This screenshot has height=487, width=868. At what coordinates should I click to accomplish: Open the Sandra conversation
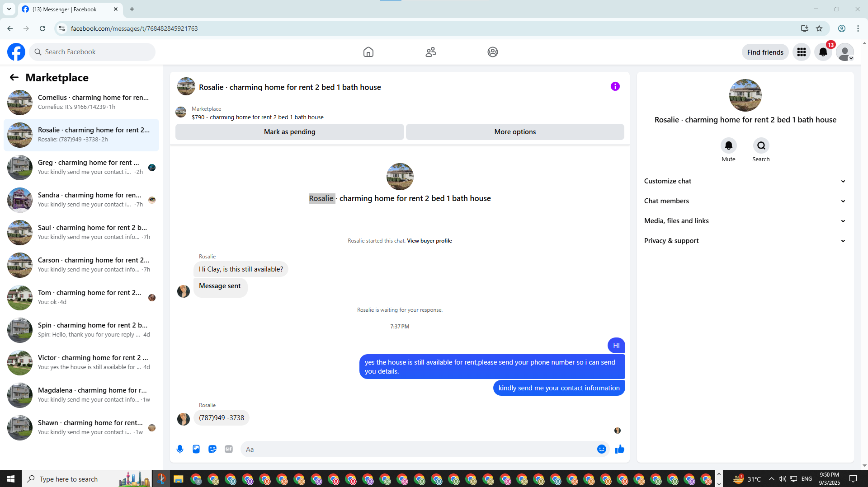pyautogui.click(x=81, y=200)
